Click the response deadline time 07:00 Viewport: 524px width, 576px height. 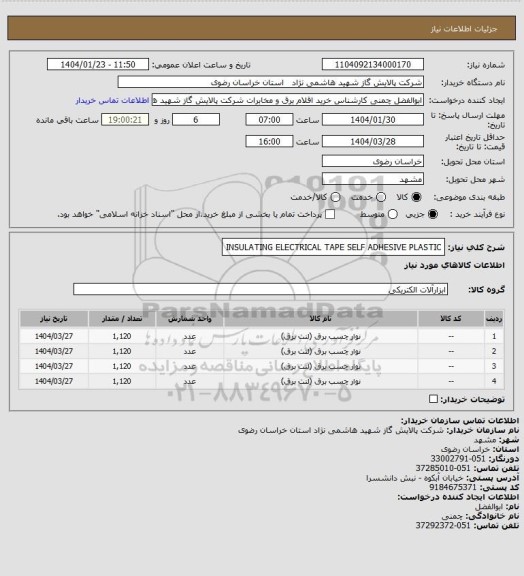[269, 120]
